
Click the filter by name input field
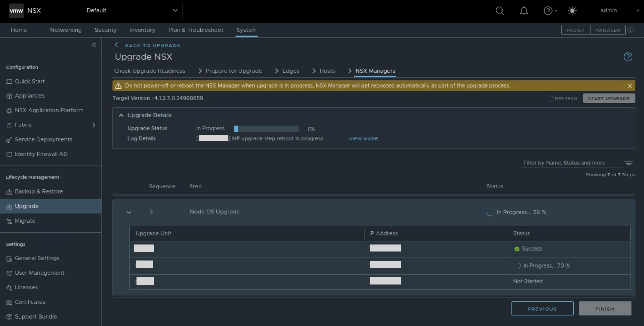[572, 163]
